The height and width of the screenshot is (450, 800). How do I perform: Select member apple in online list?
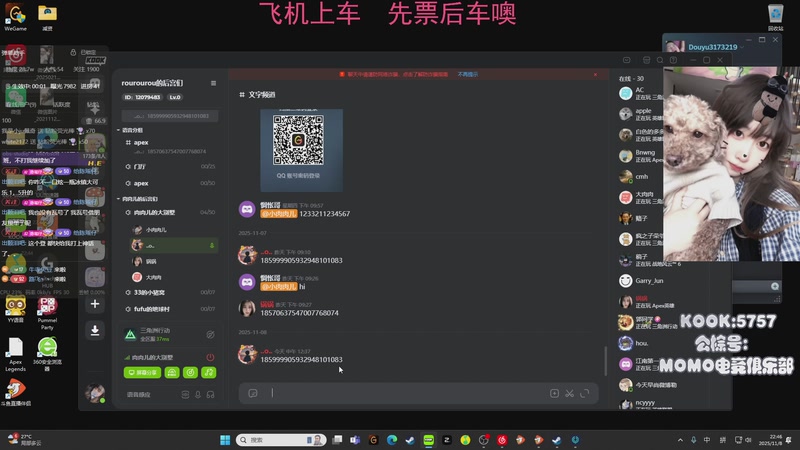pos(640,114)
